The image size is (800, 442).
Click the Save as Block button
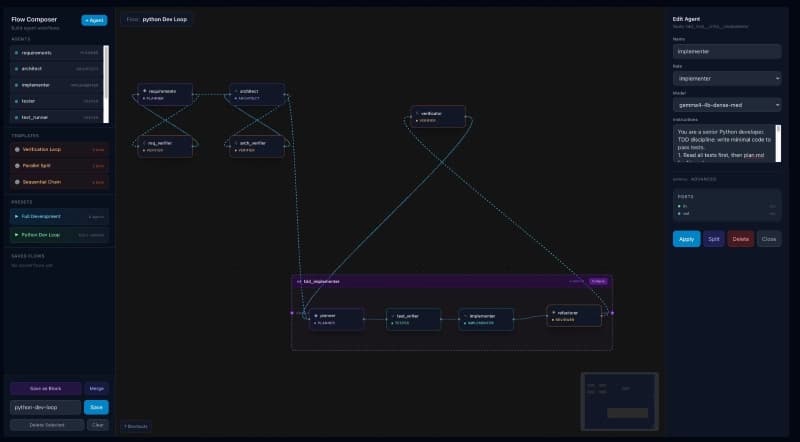click(45, 388)
